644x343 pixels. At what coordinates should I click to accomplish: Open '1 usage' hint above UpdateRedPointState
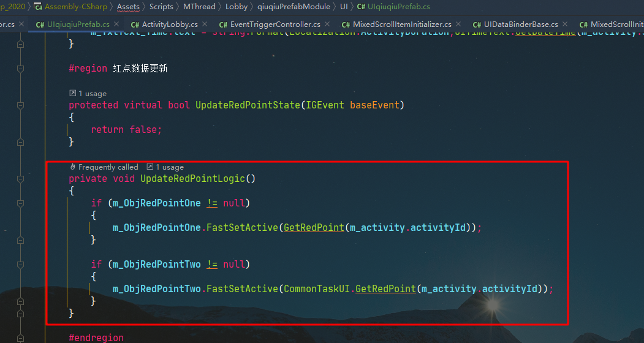93,94
